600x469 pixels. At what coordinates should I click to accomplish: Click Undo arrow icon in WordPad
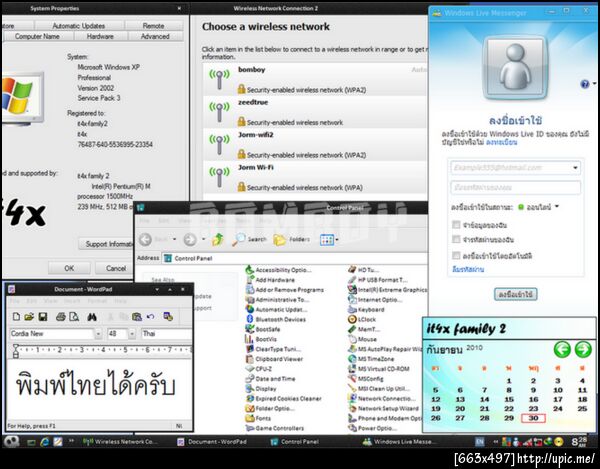(150, 317)
